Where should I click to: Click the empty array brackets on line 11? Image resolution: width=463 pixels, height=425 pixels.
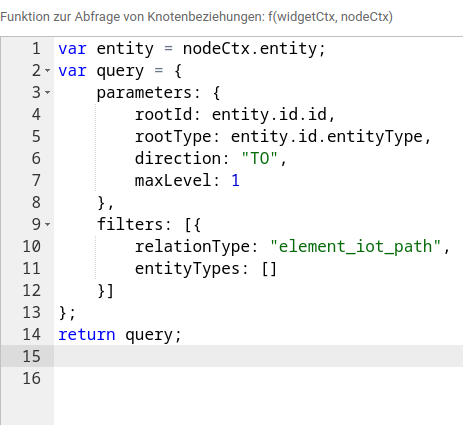click(269, 269)
